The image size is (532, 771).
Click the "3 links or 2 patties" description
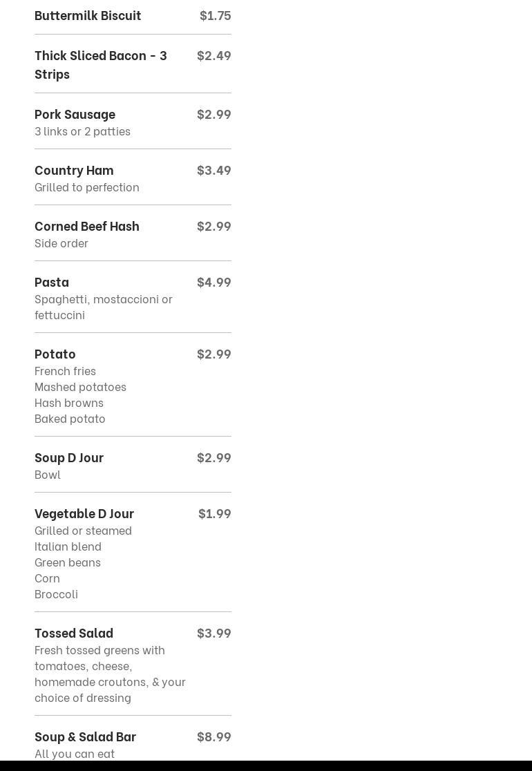point(82,131)
